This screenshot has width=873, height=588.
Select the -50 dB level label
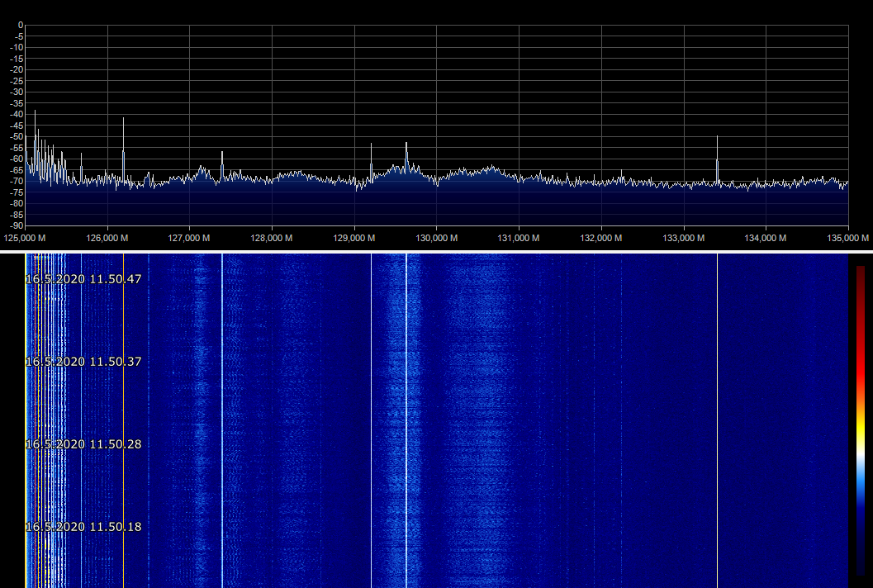(x=16, y=136)
